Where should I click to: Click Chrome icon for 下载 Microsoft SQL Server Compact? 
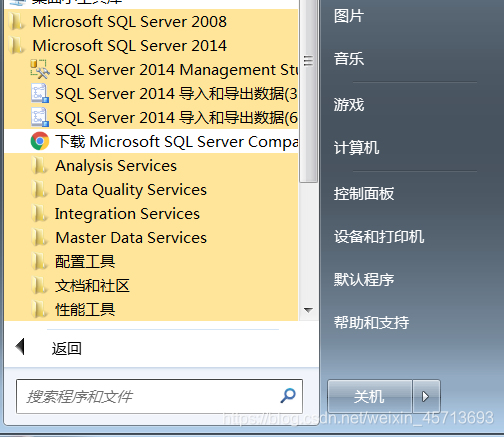pos(40,141)
